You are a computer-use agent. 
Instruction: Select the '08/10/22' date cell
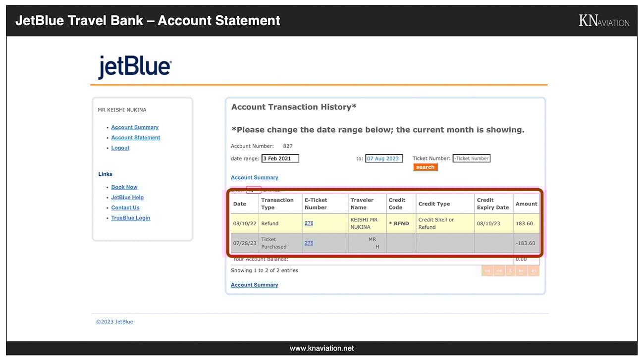(x=245, y=223)
